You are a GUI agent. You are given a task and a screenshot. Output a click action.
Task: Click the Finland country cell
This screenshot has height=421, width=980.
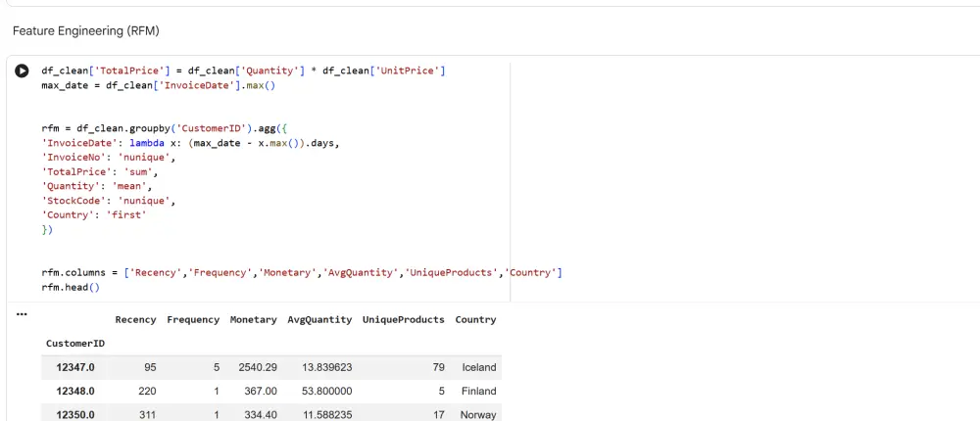pos(479,391)
